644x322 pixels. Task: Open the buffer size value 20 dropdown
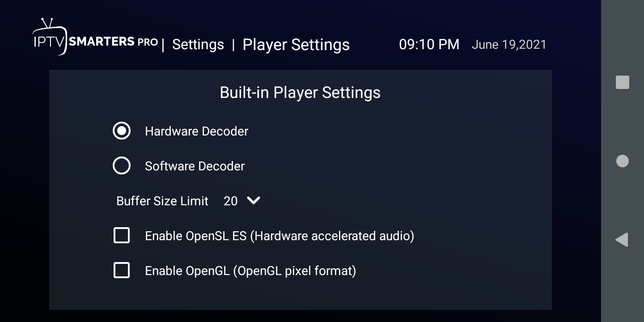231,201
